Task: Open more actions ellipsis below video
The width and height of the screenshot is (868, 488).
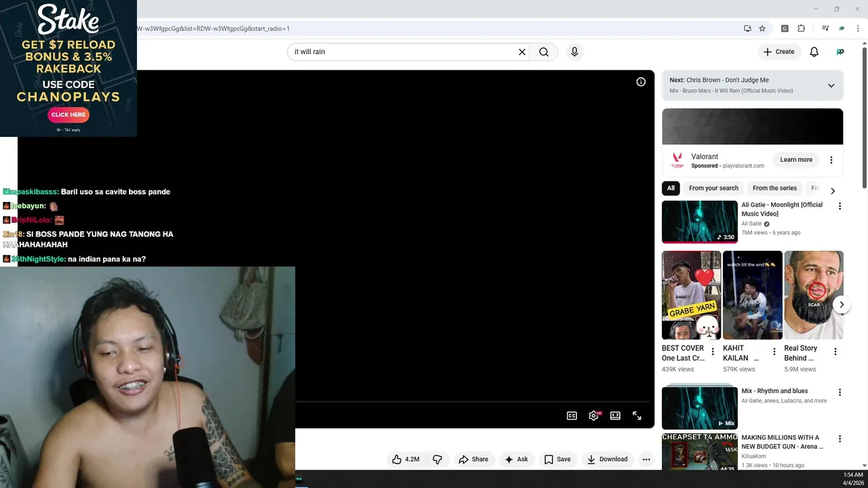Action: 646,459
